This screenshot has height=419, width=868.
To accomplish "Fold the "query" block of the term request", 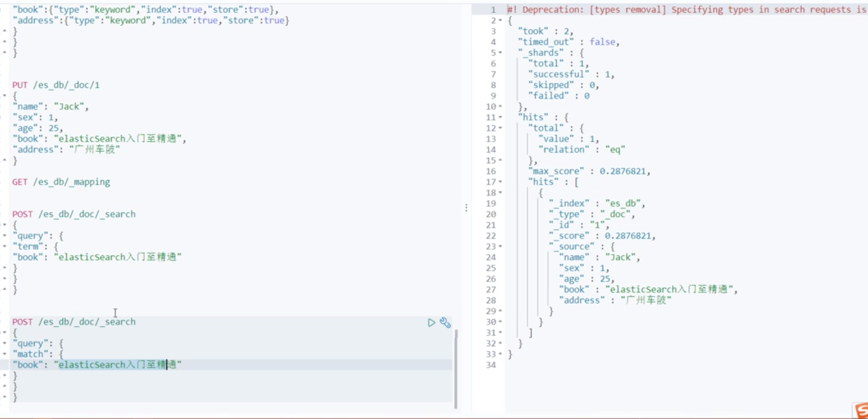I will pyautogui.click(x=4, y=235).
